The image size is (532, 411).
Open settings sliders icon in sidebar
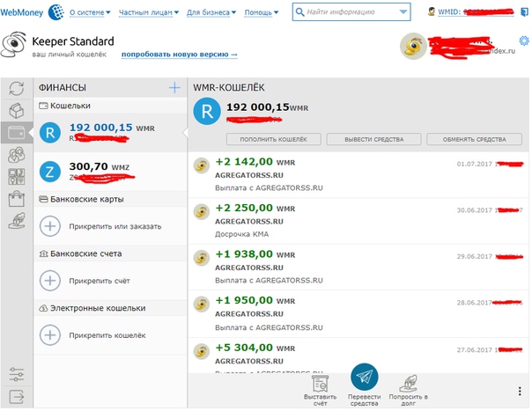[16, 374]
